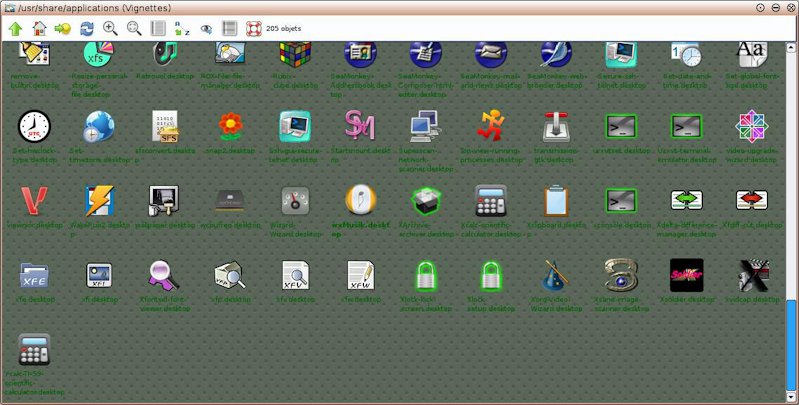Select the wallpaper.desktop monitor brush icon
799x405 pixels.
pyautogui.click(x=164, y=201)
